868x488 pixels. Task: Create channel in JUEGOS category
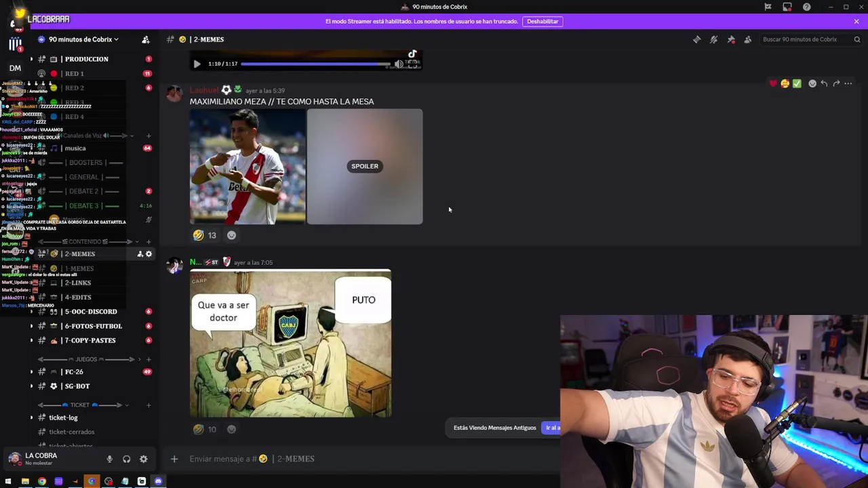(149, 359)
